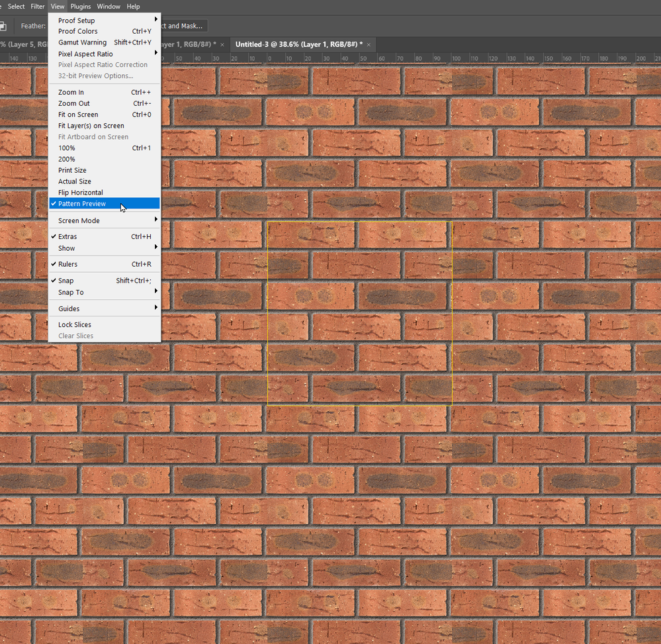Uncheck the Extras option
The image size is (661, 644).
pos(105,236)
